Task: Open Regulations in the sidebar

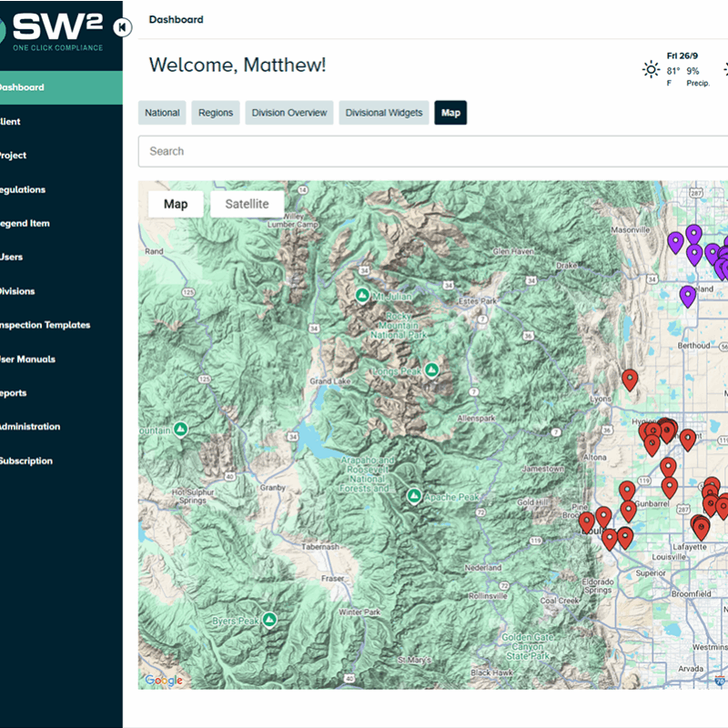Action: [x=23, y=189]
